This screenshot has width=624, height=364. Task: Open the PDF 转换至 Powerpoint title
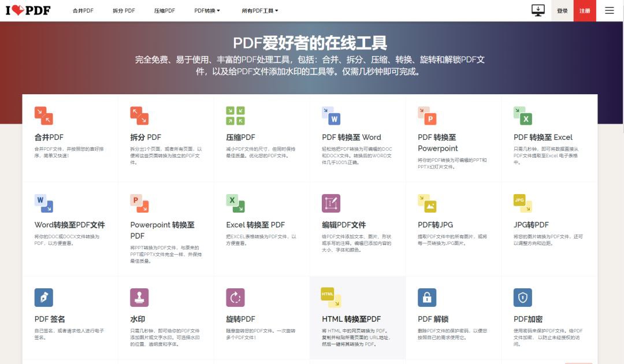438,143
